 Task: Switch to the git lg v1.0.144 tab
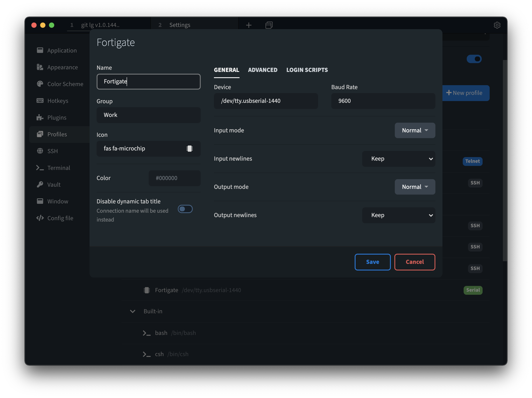click(x=109, y=25)
